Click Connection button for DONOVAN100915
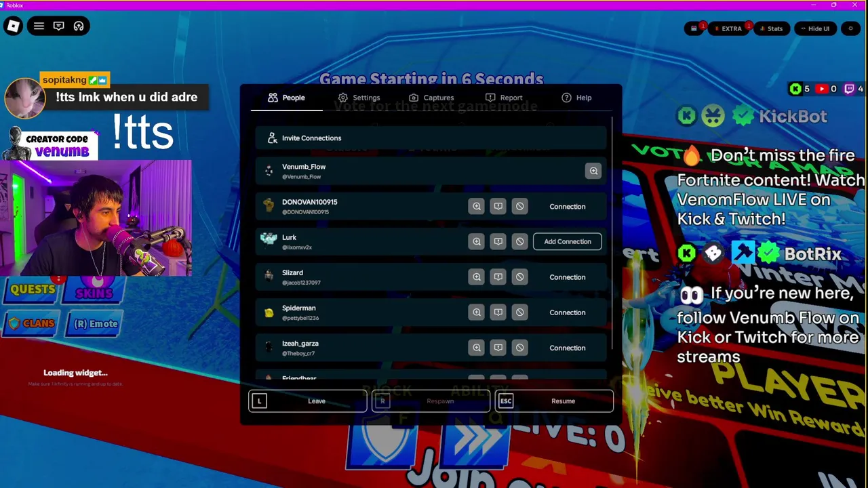The height and width of the screenshot is (488, 868). tap(568, 207)
